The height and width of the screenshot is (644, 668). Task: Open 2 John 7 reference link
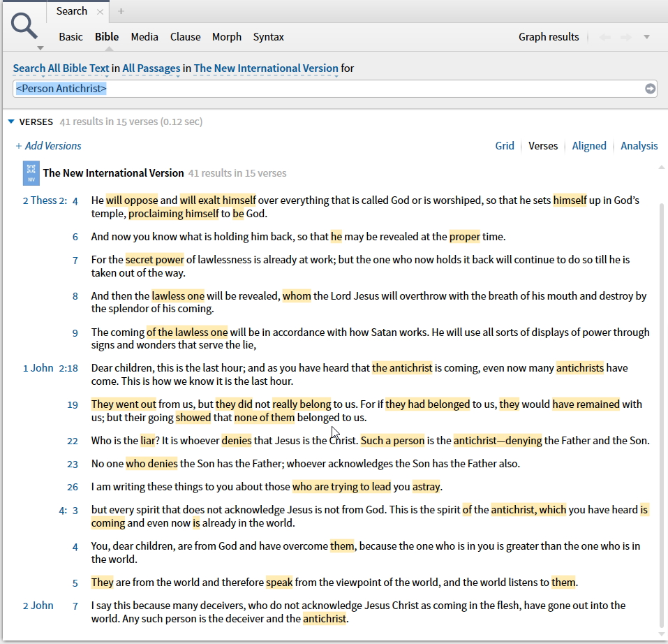50,606
